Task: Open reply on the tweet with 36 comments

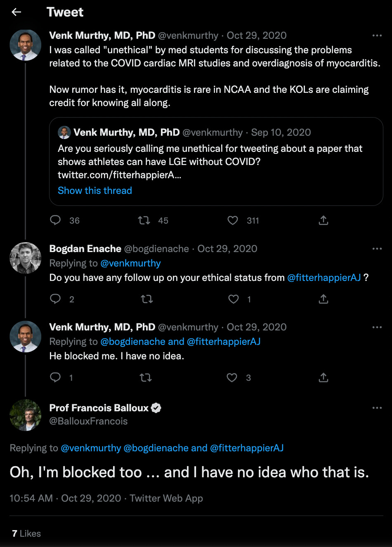Action: click(55, 220)
